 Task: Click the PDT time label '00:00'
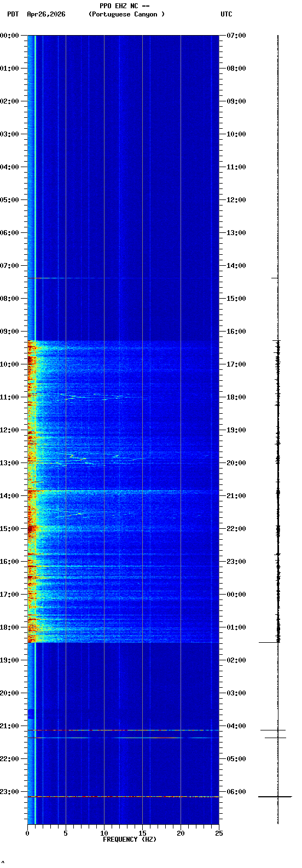[x=9, y=36]
